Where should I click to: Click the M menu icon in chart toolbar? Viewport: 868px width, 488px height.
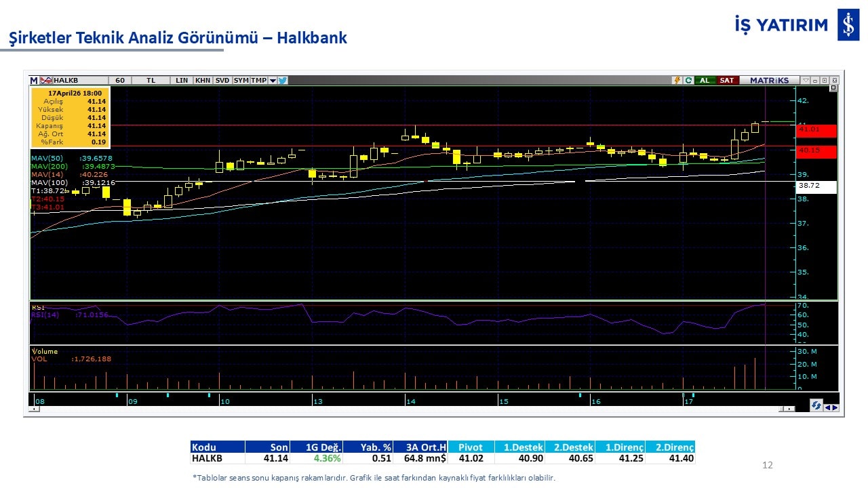click(34, 80)
